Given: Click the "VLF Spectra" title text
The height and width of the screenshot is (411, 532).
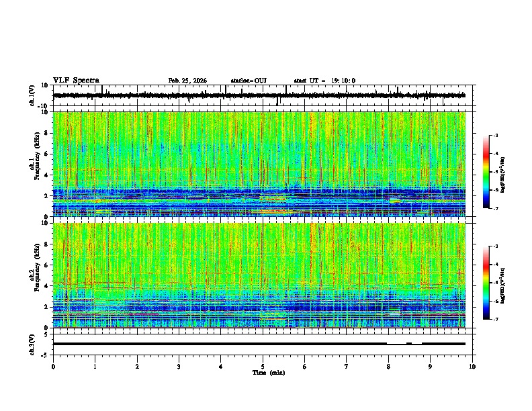Looking at the screenshot, I should pyautogui.click(x=76, y=81).
